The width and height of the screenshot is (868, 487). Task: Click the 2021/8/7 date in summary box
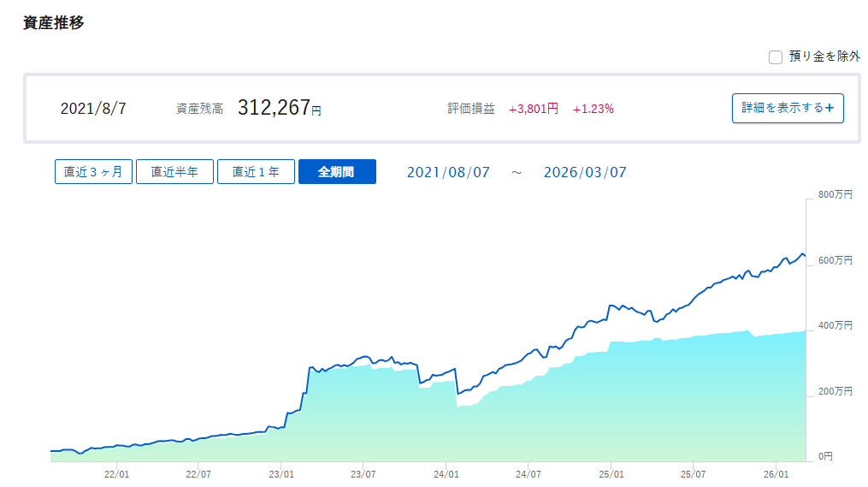93,109
